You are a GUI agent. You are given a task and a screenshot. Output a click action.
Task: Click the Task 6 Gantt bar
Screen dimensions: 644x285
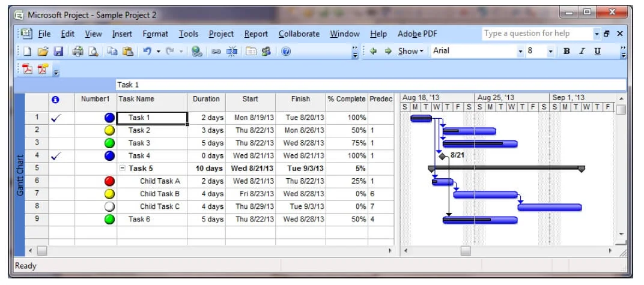tap(480, 220)
